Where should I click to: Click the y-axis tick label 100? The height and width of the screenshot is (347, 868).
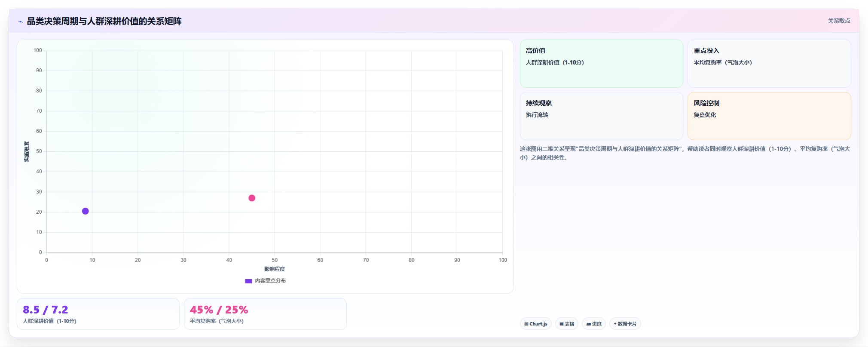(38, 50)
